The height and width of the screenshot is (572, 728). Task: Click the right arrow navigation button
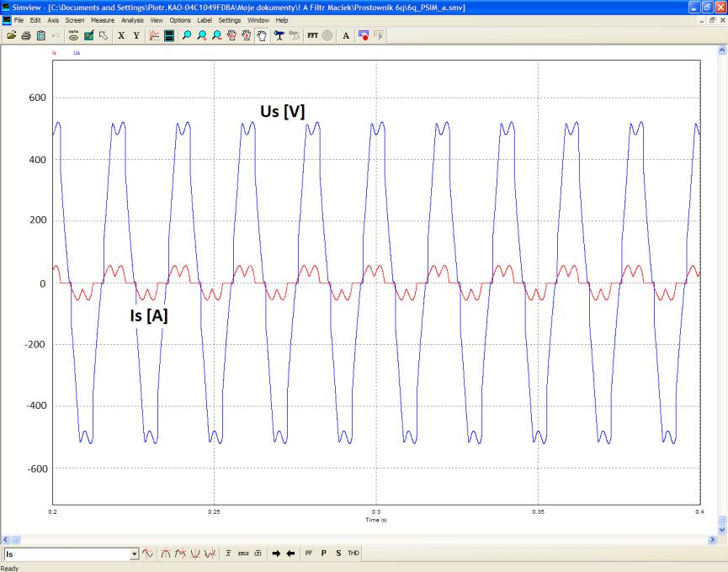[276, 553]
